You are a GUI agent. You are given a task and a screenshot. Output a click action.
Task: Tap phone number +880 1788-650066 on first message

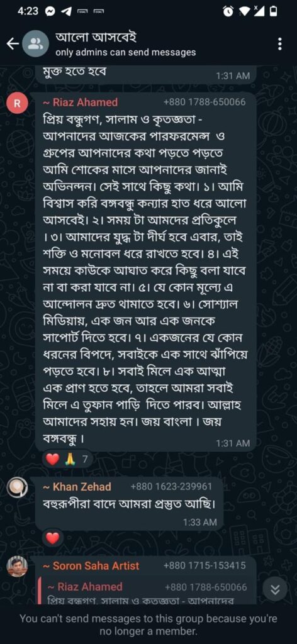204,103
